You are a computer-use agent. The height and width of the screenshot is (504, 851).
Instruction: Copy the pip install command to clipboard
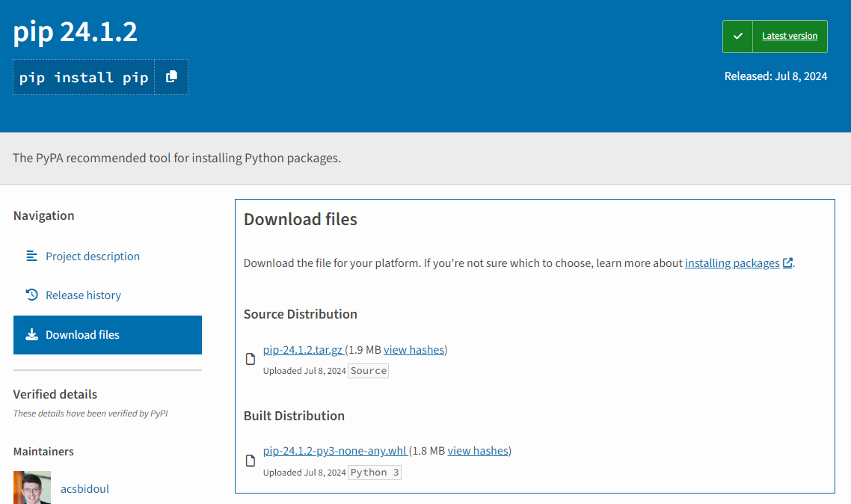pyautogui.click(x=171, y=77)
